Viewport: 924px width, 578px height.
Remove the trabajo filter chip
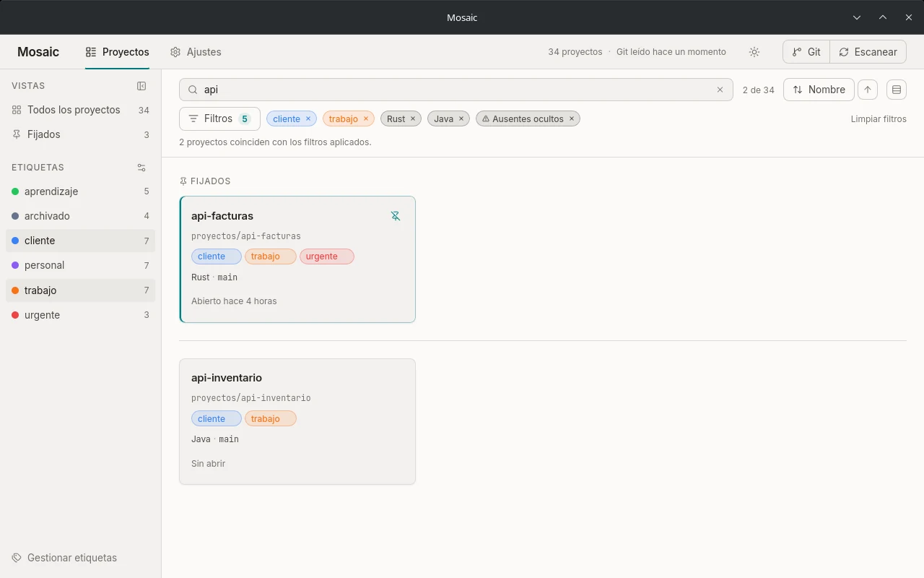366,118
